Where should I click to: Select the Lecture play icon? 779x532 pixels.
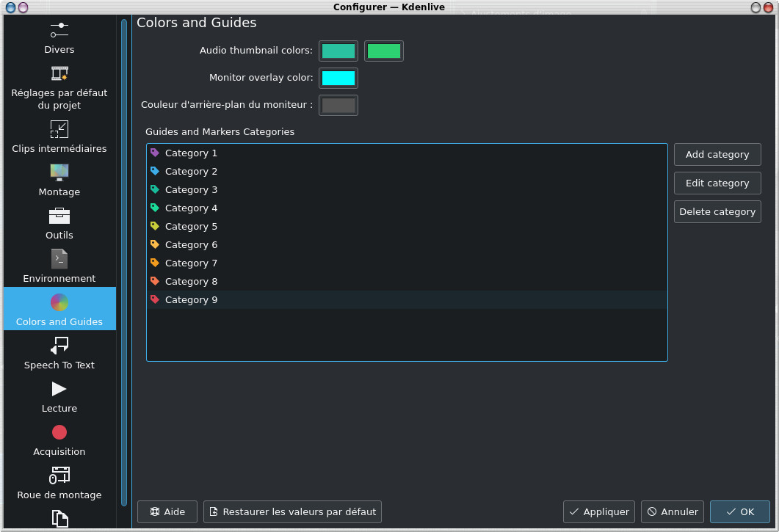(x=59, y=388)
